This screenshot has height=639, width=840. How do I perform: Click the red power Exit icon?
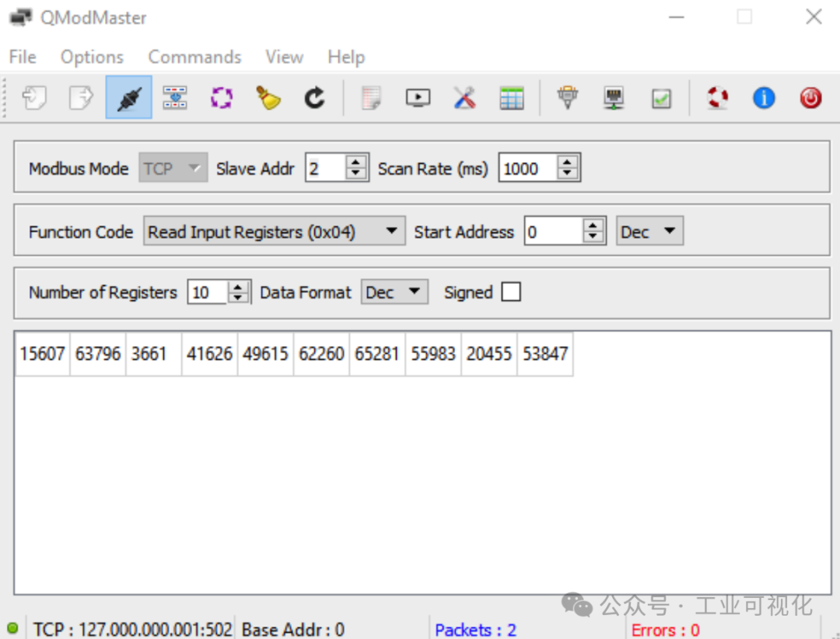(x=810, y=98)
